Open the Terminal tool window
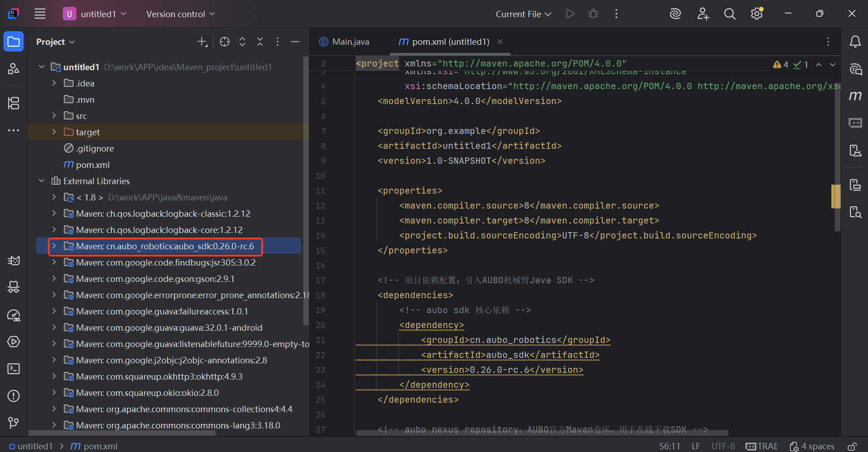Viewport: 868px width, 452px height. pyautogui.click(x=14, y=369)
